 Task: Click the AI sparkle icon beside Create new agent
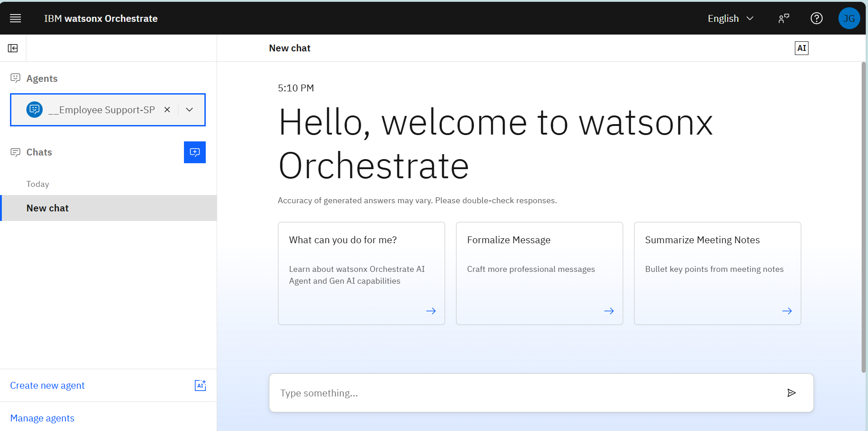click(x=200, y=386)
